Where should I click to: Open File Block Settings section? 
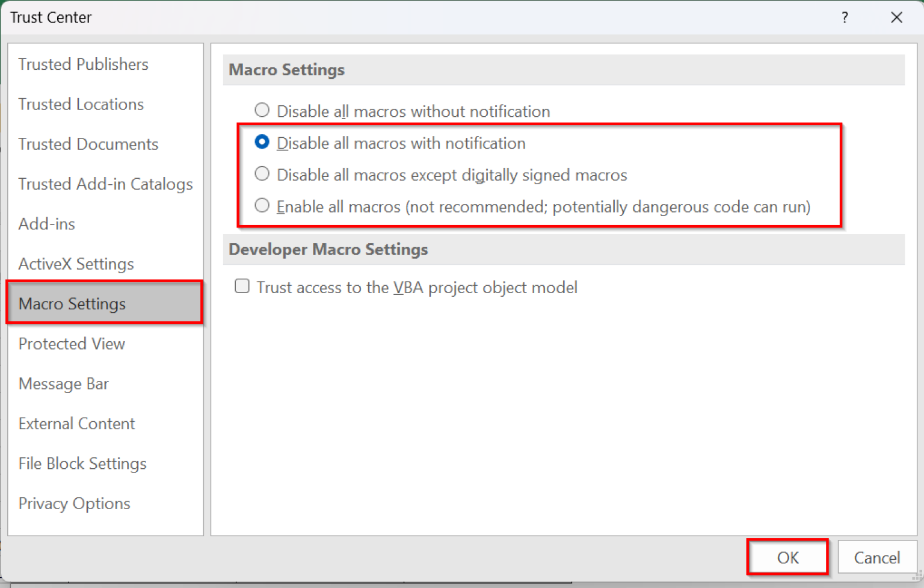click(x=82, y=463)
